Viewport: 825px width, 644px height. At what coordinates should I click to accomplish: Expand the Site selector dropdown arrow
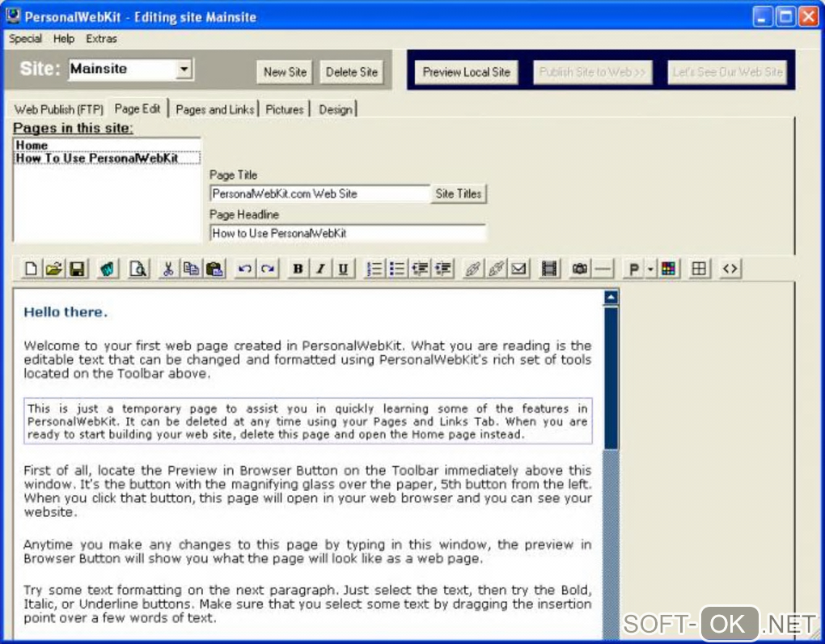[x=184, y=69]
